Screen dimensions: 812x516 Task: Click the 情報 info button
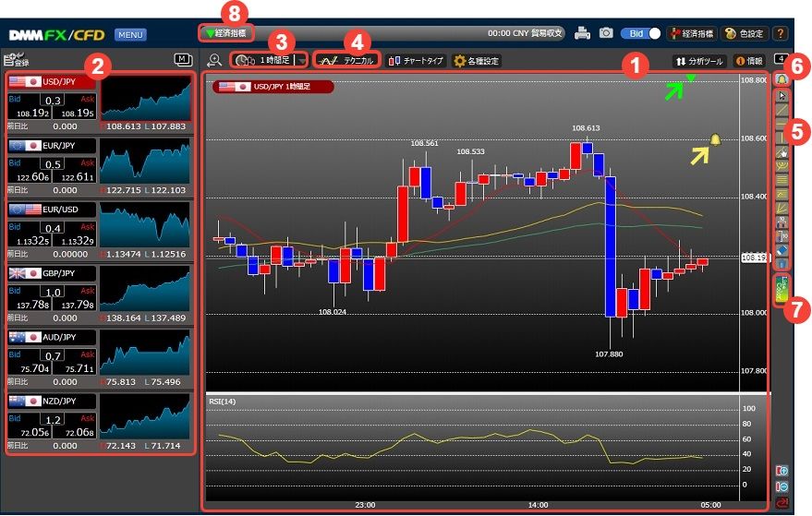749,61
